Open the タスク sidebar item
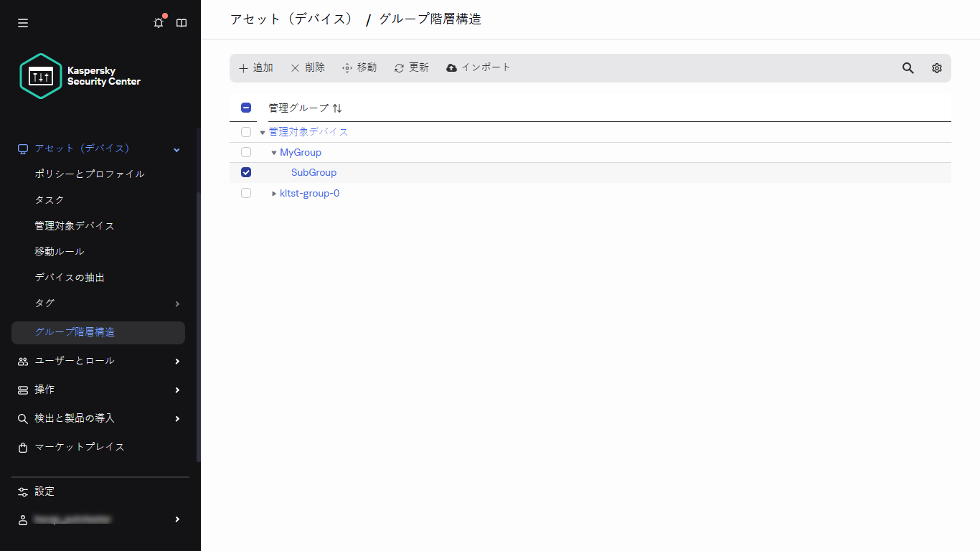This screenshot has width=980, height=551. pyautogui.click(x=49, y=199)
